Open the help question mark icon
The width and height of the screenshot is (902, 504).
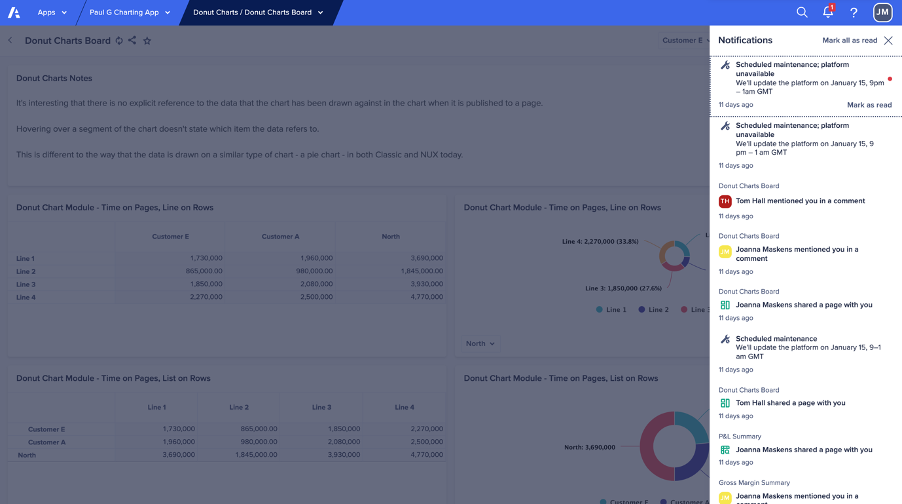click(x=854, y=13)
